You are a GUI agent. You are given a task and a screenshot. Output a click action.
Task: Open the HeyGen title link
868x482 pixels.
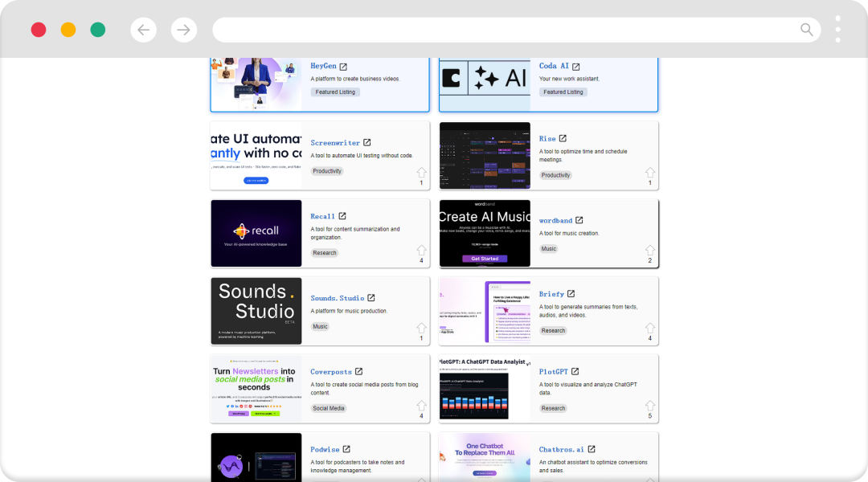323,66
